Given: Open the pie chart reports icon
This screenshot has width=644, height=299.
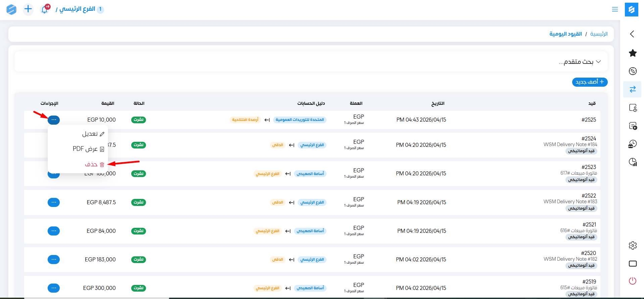Looking at the screenshot, I should point(633,162).
